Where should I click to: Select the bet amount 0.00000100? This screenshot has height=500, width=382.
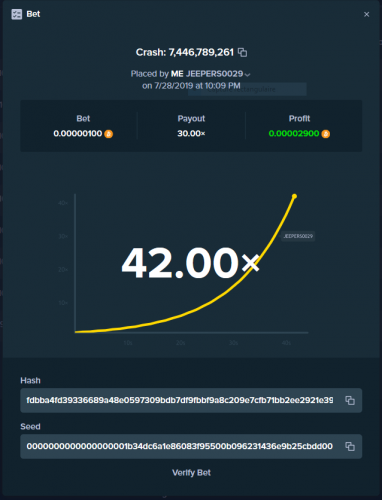[x=78, y=134]
